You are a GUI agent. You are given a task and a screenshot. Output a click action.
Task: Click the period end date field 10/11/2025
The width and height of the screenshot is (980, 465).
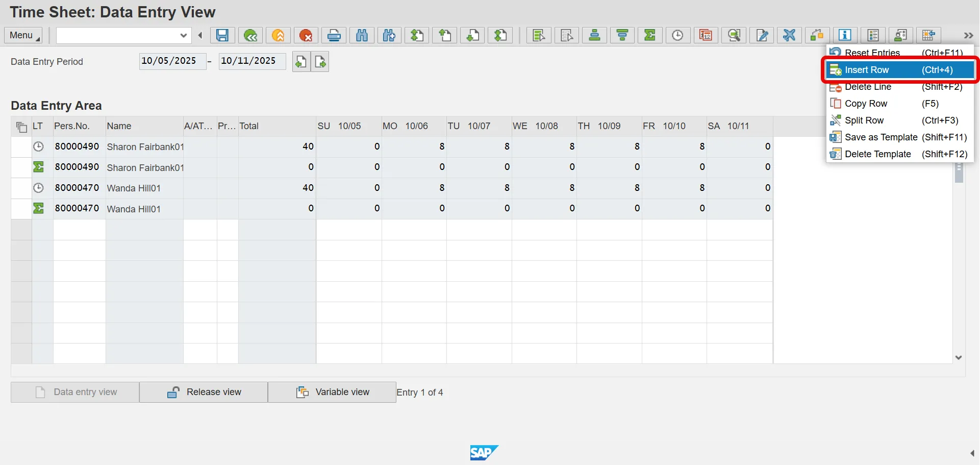252,61
